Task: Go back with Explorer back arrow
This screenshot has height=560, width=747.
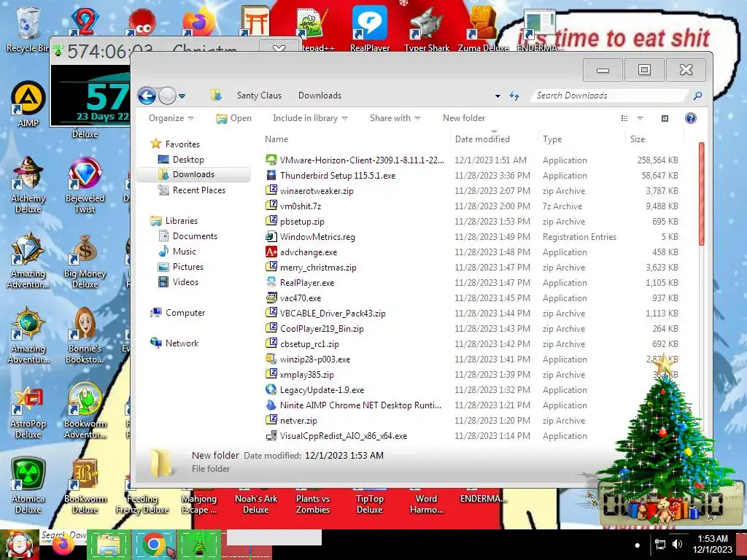Action: [x=147, y=96]
